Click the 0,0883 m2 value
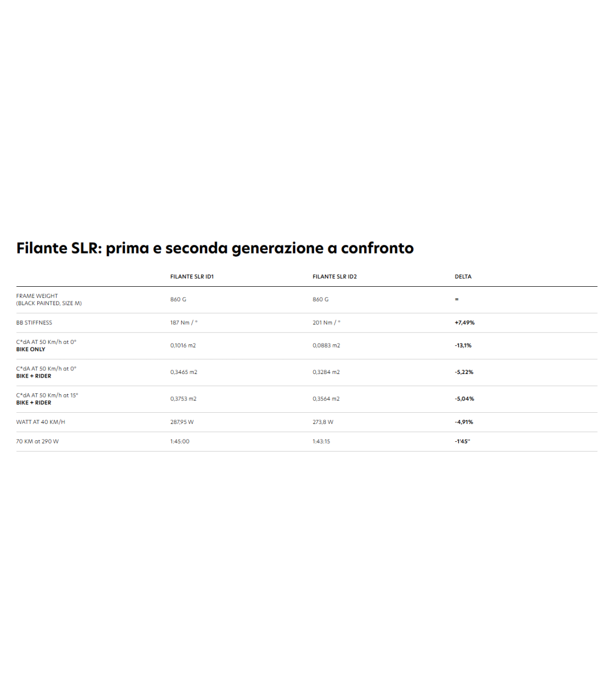 [326, 346]
